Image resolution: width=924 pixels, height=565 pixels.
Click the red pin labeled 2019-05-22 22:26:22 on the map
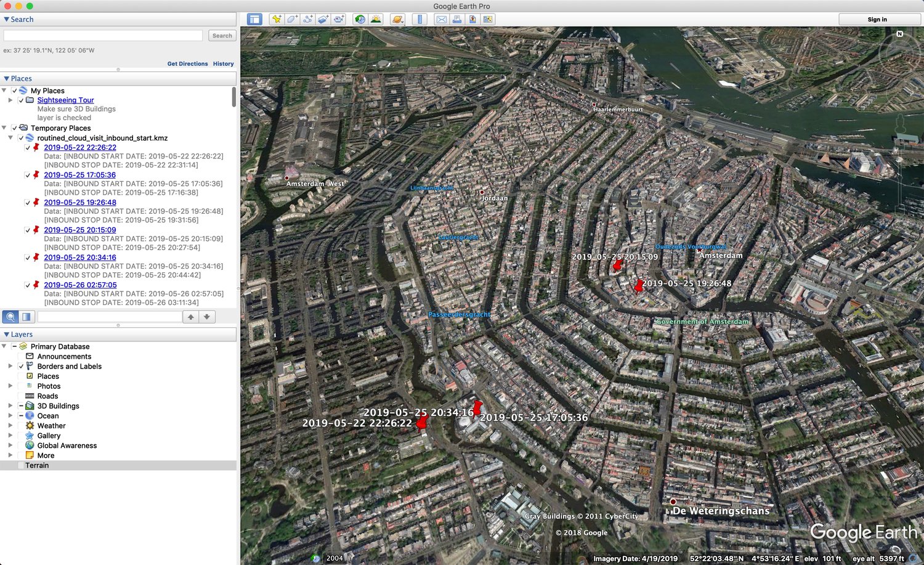pos(421,423)
